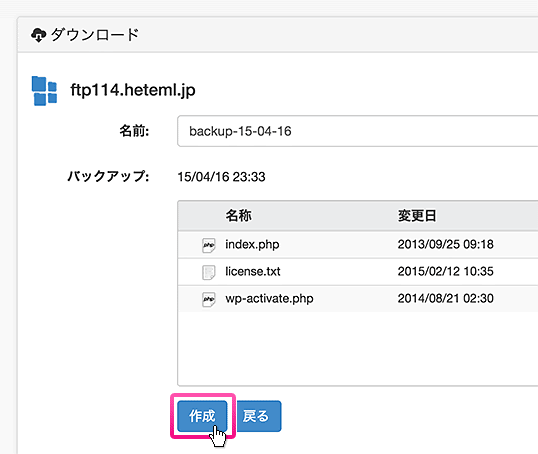Sort by the 変更日 column header
This screenshot has width=538, height=454.
(417, 216)
